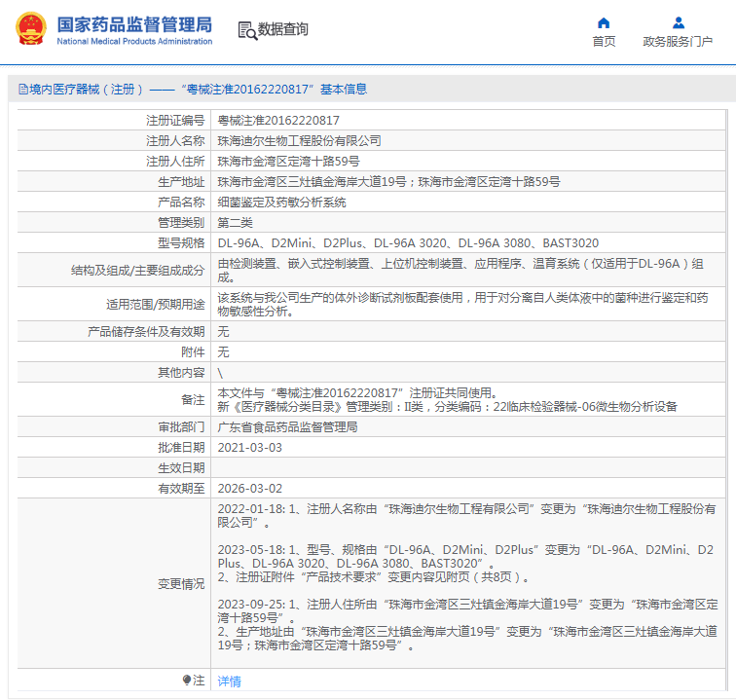736x700 pixels.
Task: Select registration number 粤械注准20162220817 value
Action: coord(278,121)
